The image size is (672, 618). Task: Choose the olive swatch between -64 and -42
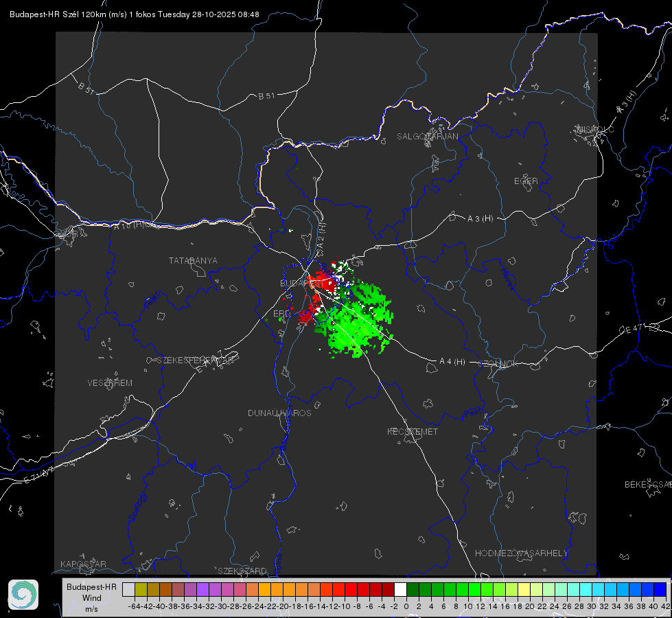[x=141, y=589]
